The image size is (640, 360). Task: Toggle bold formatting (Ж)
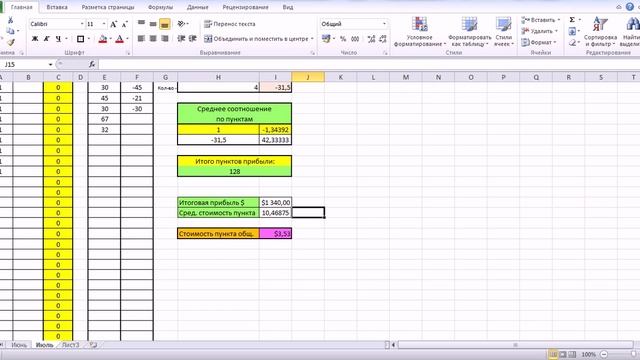[35, 39]
